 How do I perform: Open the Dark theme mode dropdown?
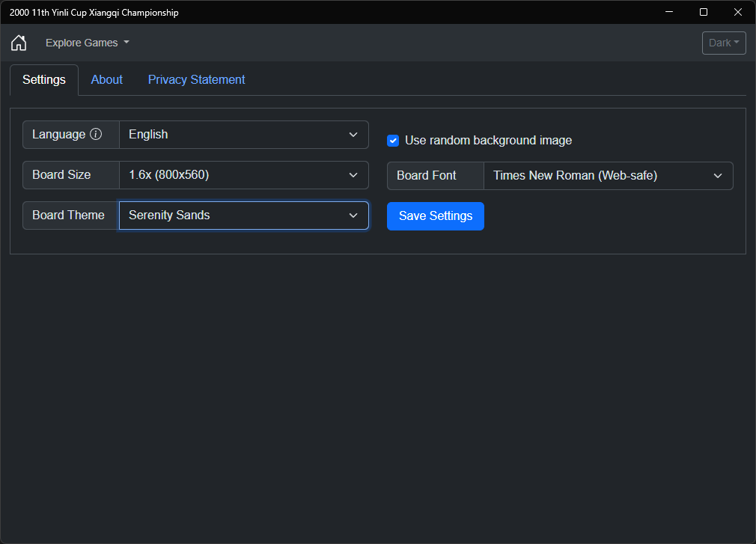[724, 43]
